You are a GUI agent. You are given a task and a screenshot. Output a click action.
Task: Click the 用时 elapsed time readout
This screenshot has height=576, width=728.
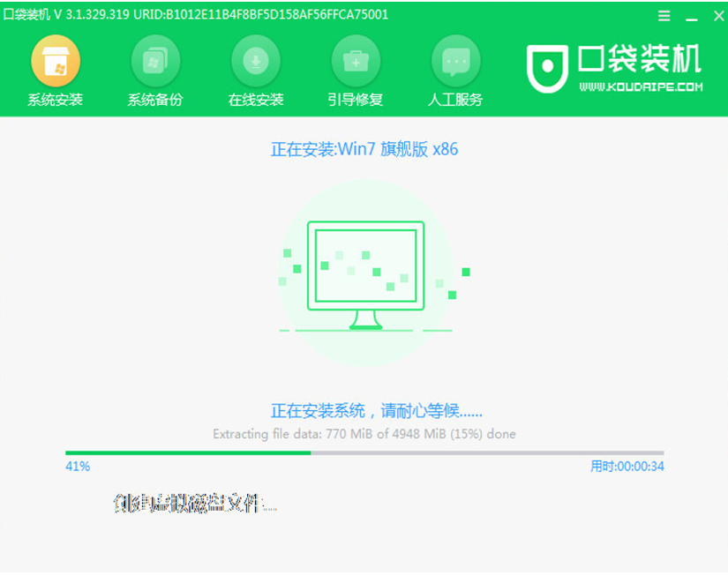click(x=627, y=466)
